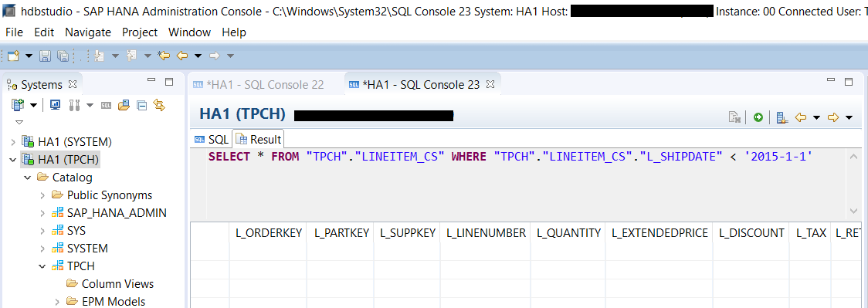Expand the EPM Models folder
The image size is (868, 308).
(x=58, y=301)
